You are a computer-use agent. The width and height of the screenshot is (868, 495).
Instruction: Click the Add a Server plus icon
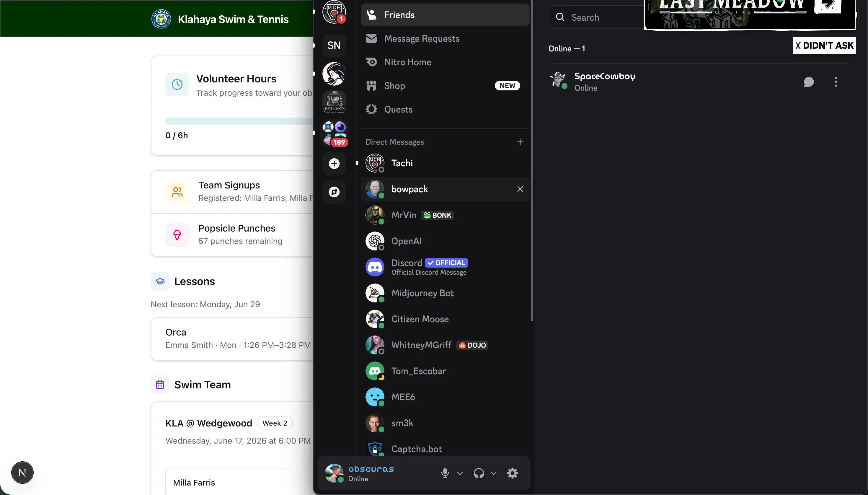[334, 164]
